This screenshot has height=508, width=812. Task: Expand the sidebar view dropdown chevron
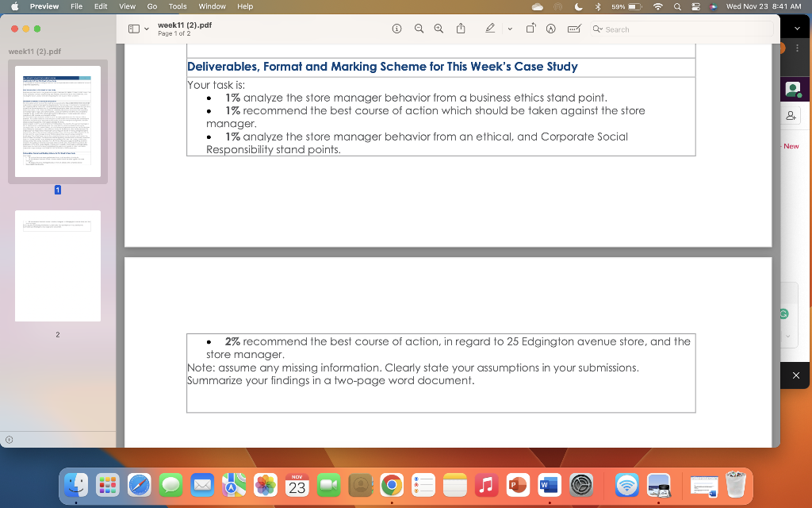(x=147, y=28)
